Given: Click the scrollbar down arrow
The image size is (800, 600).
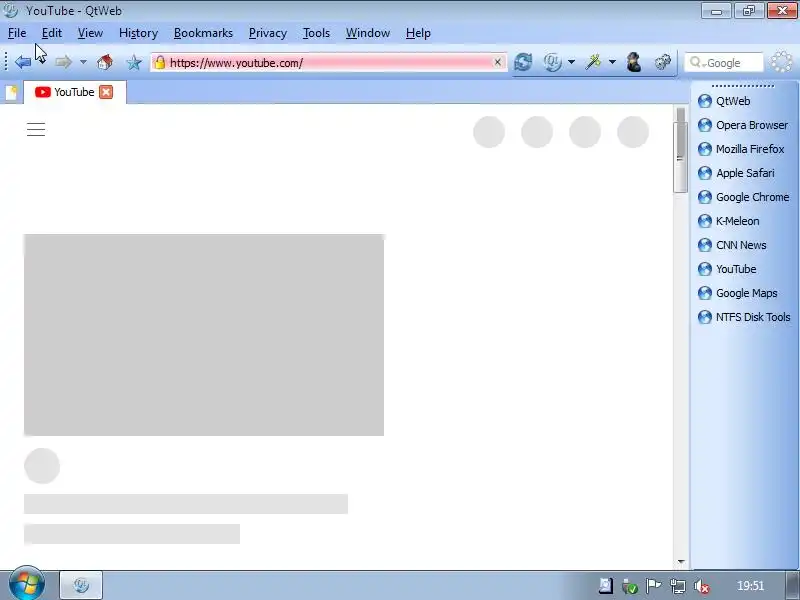Looking at the screenshot, I should click(x=681, y=561).
